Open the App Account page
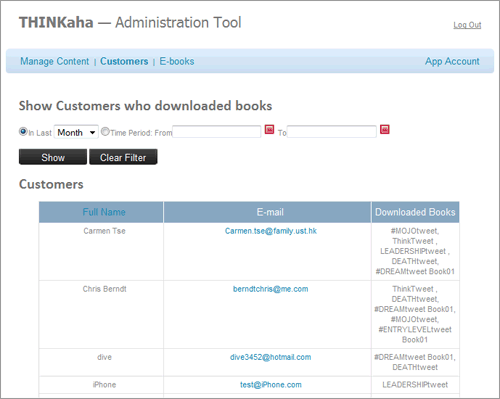 (452, 61)
